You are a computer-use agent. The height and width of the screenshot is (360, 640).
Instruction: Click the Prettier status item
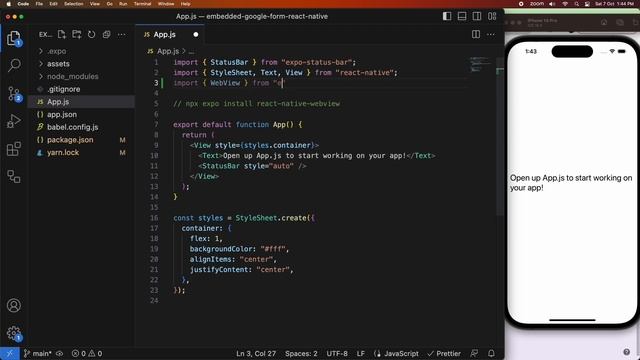444,353
